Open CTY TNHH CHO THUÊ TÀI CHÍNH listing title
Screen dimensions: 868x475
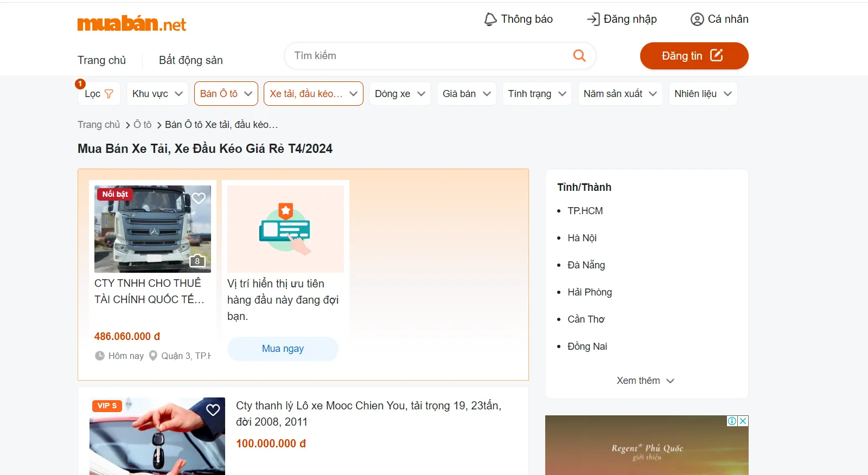point(149,291)
